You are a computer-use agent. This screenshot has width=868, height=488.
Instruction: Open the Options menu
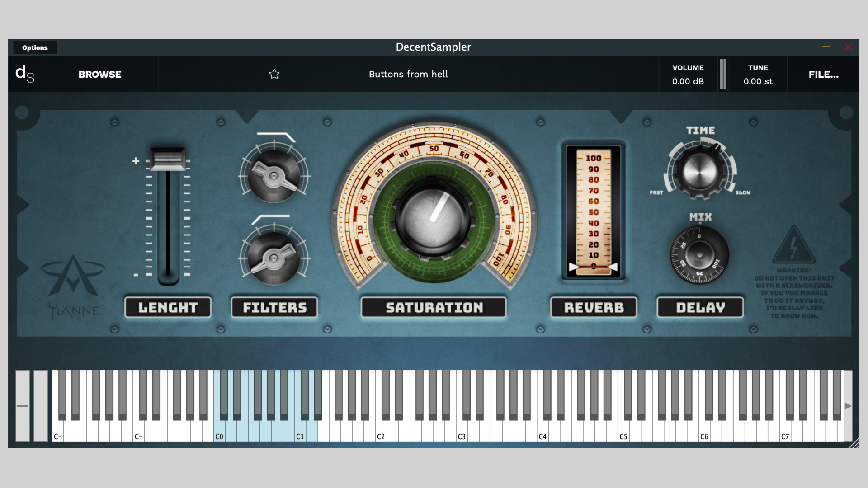35,47
